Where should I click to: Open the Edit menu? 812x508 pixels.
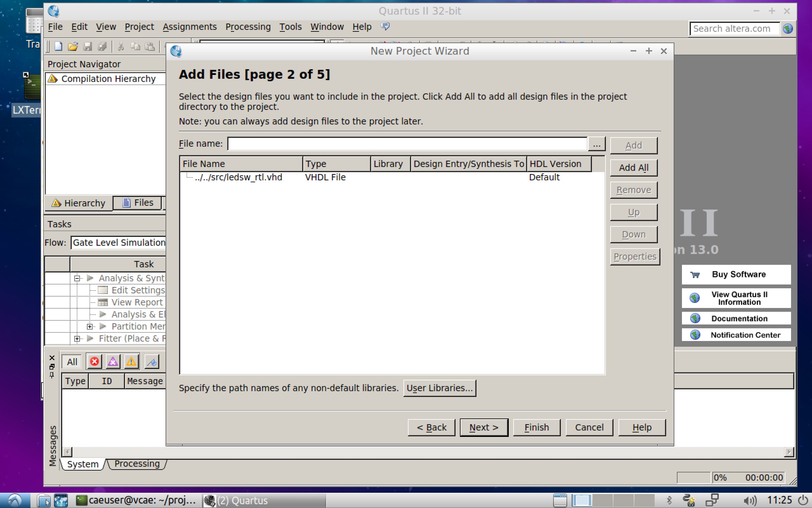click(x=79, y=27)
